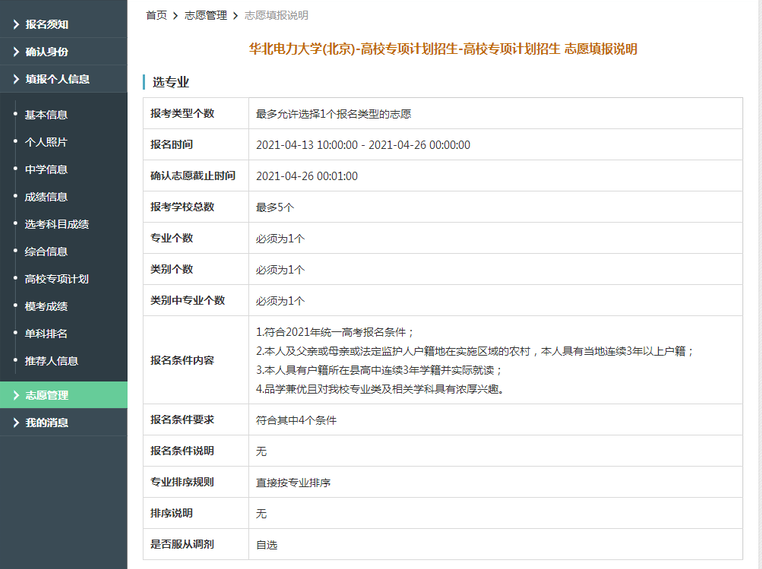This screenshot has height=569, width=762.
Task: Open the 高校专项计划 sidebar entry
Action: [56, 279]
